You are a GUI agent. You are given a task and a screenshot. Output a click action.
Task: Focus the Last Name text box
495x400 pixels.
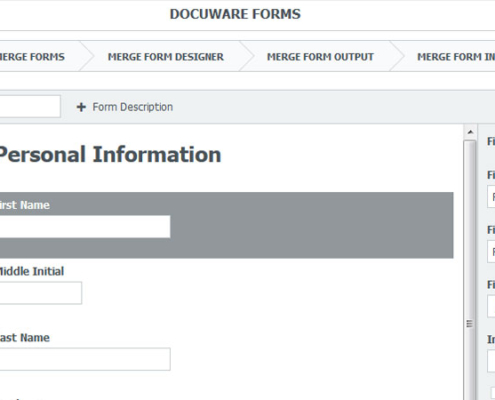pos(85,359)
